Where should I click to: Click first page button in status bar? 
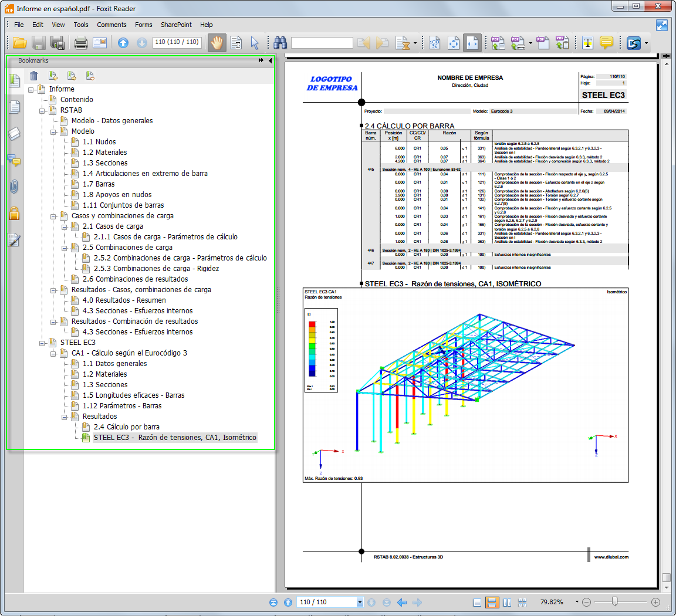pyautogui.click(x=273, y=602)
